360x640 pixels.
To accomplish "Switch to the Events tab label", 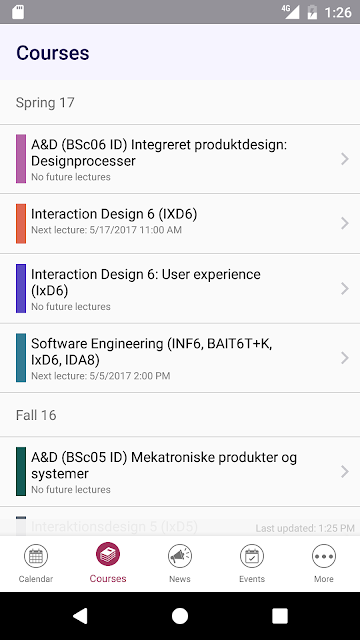I will tap(252, 579).
